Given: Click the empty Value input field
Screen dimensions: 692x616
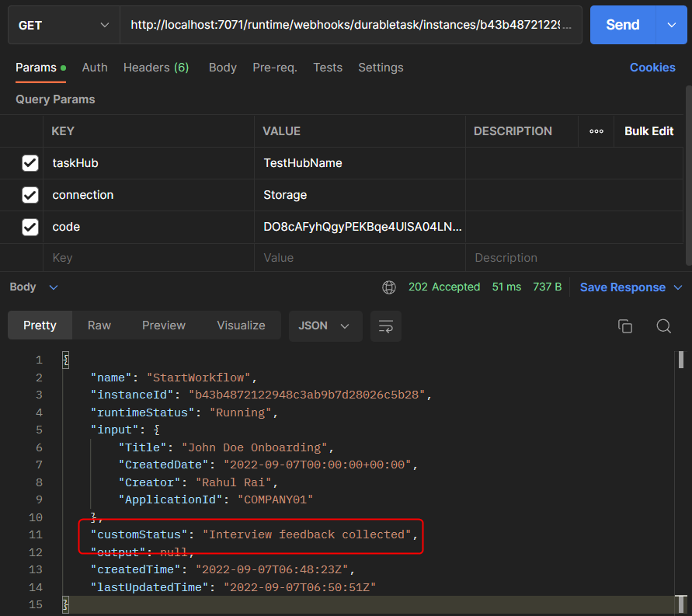Looking at the screenshot, I should [x=360, y=258].
